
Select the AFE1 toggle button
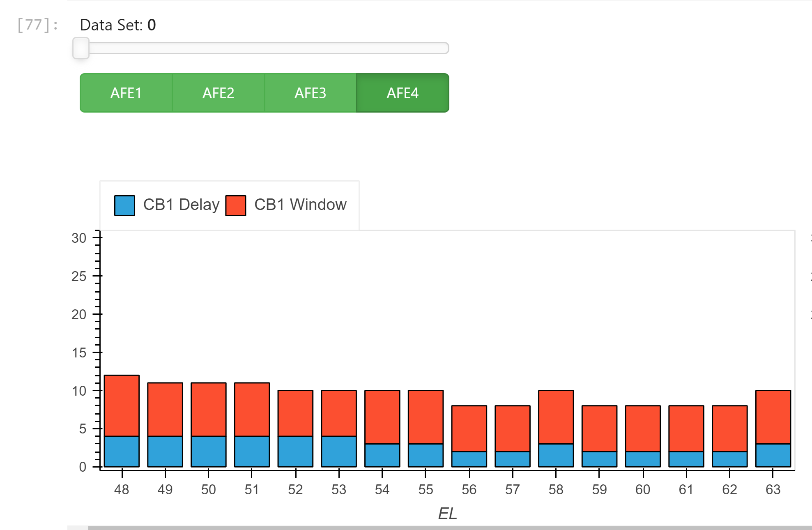click(x=126, y=93)
